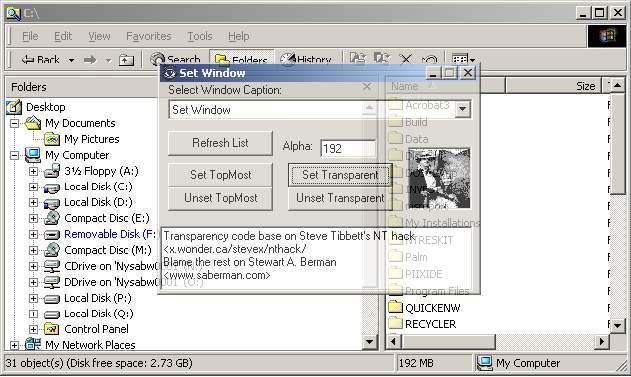Click the Size column header
The width and height of the screenshot is (631, 377).
(553, 86)
